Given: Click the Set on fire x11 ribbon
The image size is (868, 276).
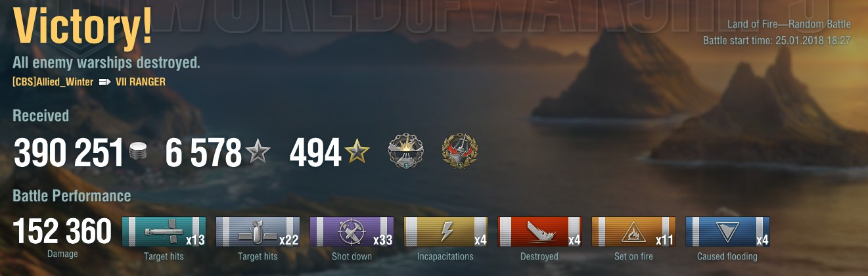Looking at the screenshot, I should pos(633,232).
